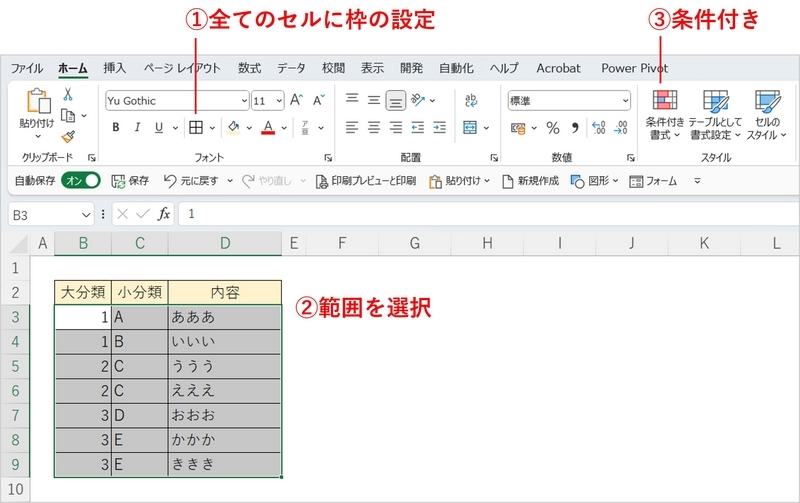Open the font size dropdown
Screen dimensions: 800x503
[x=279, y=101]
